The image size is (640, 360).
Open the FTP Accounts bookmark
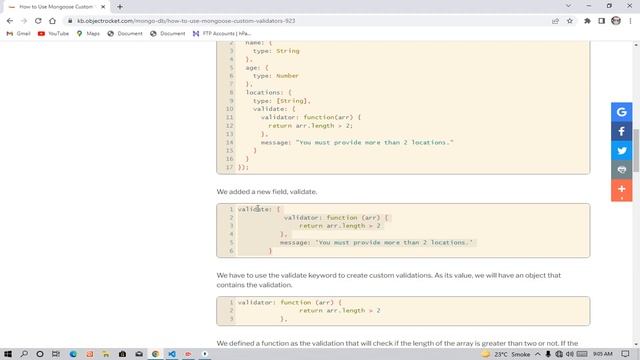point(222,33)
